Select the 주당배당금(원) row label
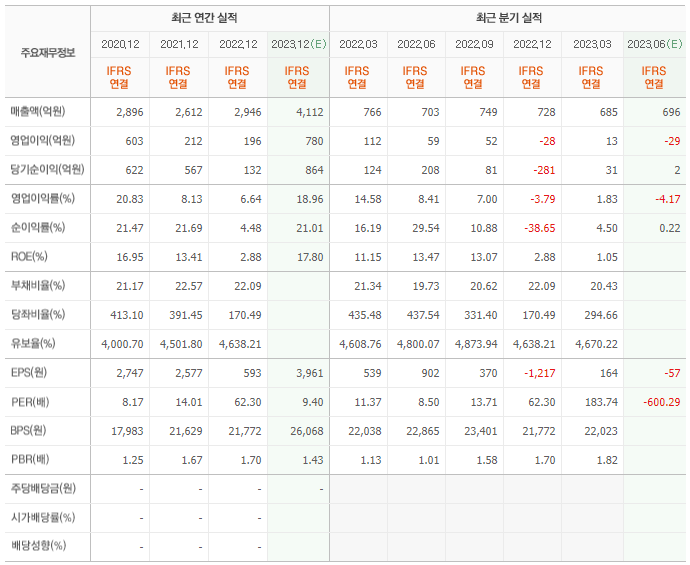Image resolution: width=690 pixels, height=565 pixels. click(x=43, y=489)
